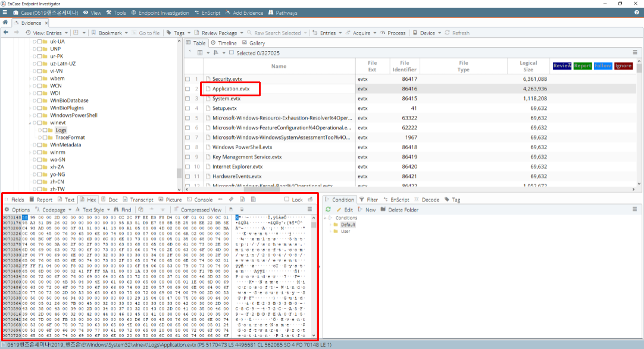The width and height of the screenshot is (644, 349).
Task: Click the back arrow in the toolbar
Action: click(x=6, y=33)
